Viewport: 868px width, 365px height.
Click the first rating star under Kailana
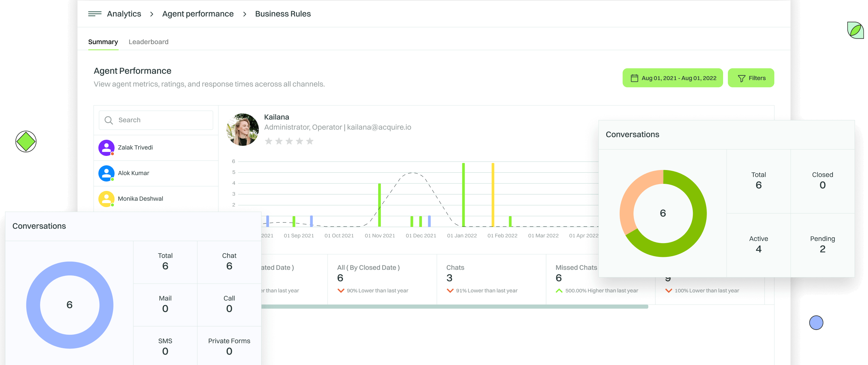269,141
